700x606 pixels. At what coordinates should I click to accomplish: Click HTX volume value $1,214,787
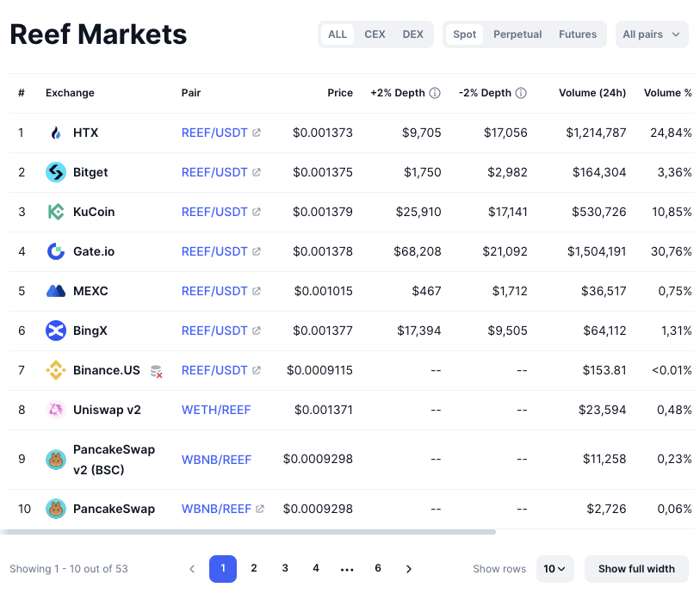pos(596,133)
